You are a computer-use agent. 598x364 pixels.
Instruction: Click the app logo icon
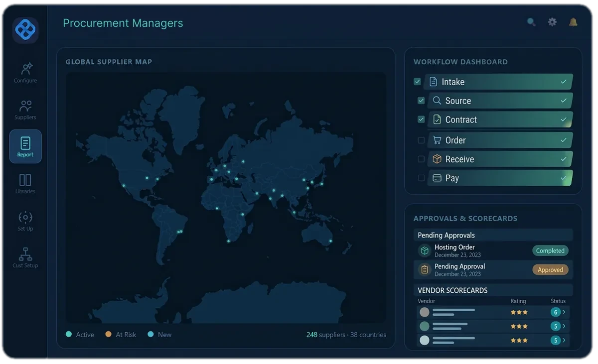(25, 30)
